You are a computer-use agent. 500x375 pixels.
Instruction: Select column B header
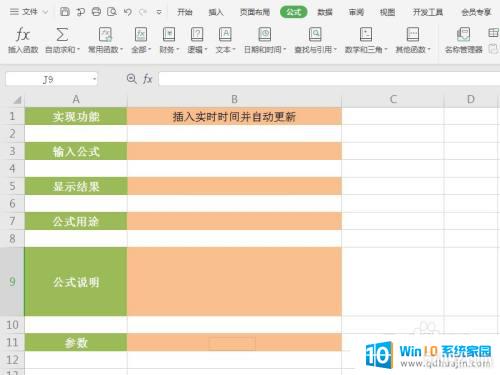tap(234, 99)
